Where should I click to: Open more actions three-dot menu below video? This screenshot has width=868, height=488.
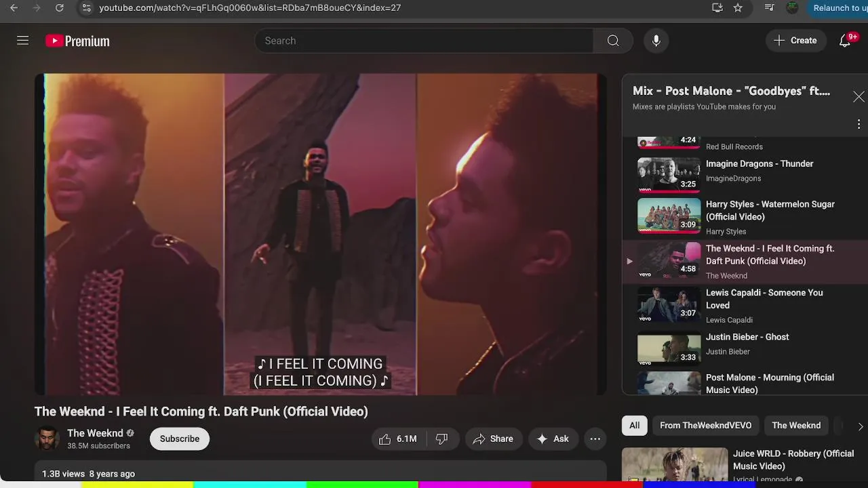click(595, 439)
